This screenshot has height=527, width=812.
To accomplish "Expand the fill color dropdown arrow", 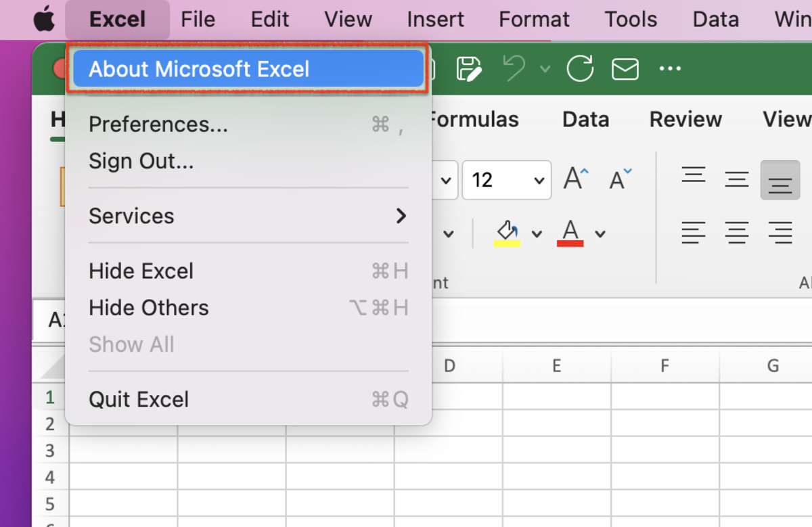I will (x=538, y=232).
